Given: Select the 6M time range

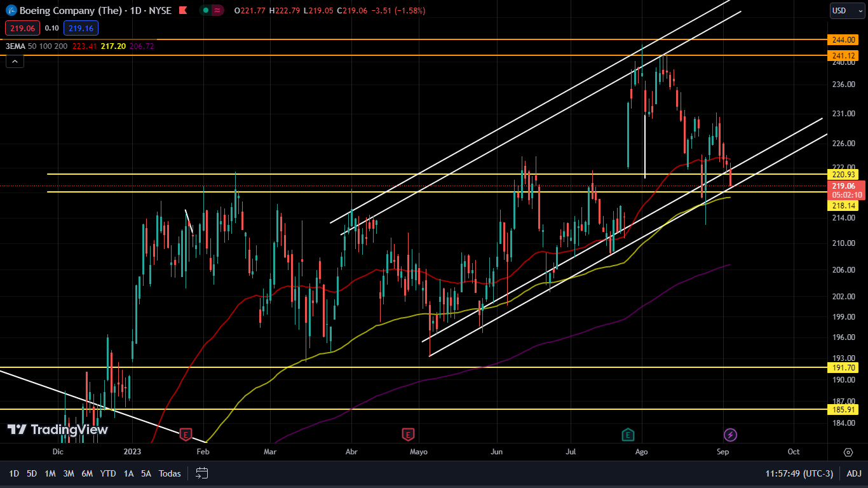Looking at the screenshot, I should [x=88, y=473].
